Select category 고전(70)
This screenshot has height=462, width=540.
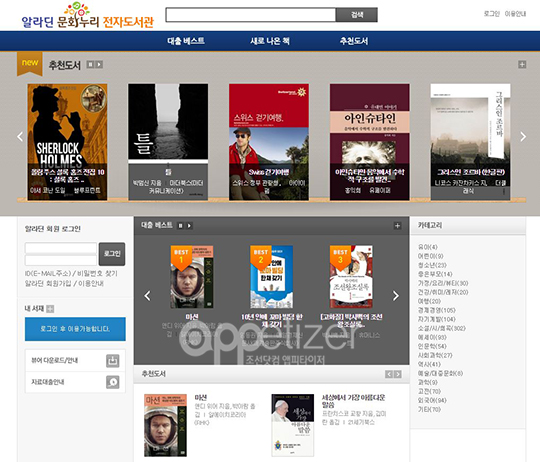(x=429, y=391)
